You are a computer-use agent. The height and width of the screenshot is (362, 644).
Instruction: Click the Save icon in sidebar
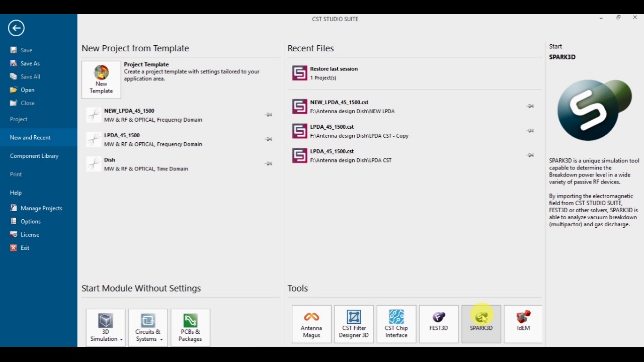click(14, 50)
